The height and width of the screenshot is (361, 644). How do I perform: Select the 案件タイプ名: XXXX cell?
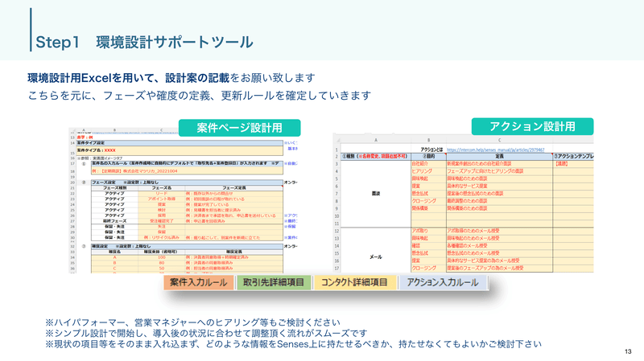(180, 150)
